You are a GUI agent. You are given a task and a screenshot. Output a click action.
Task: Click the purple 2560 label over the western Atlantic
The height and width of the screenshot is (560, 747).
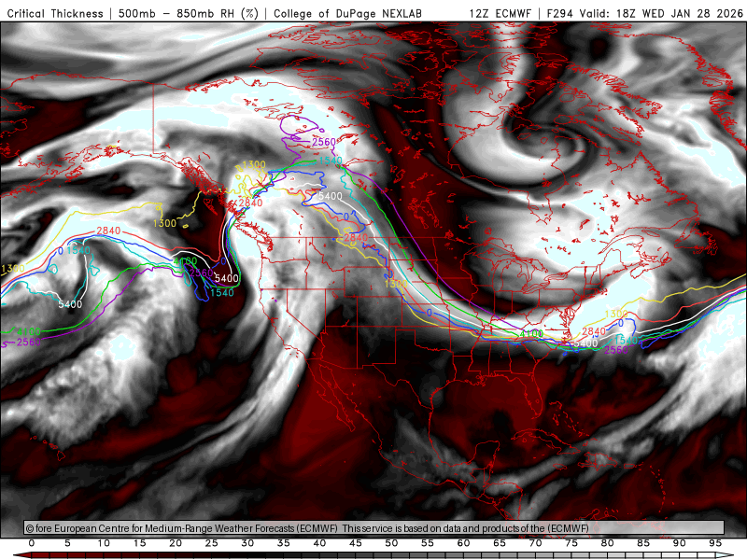pos(616,350)
